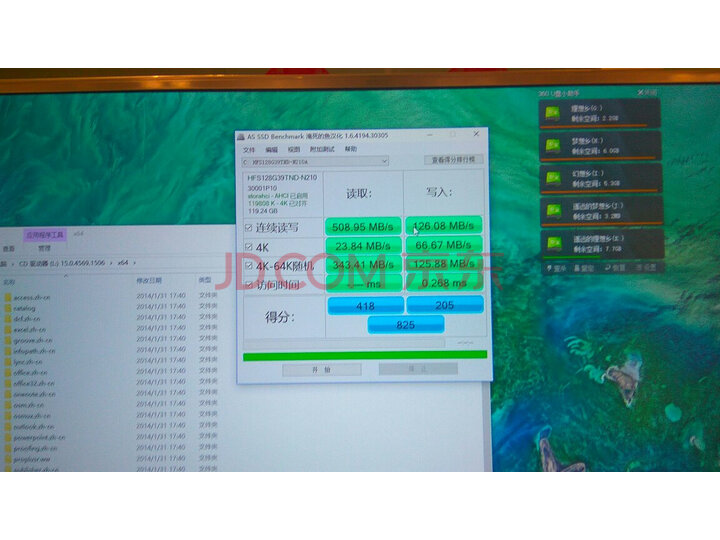720x540 pixels.
Task: Click the 125.88 MB/s 4K-64K write result
Action: coord(444,264)
